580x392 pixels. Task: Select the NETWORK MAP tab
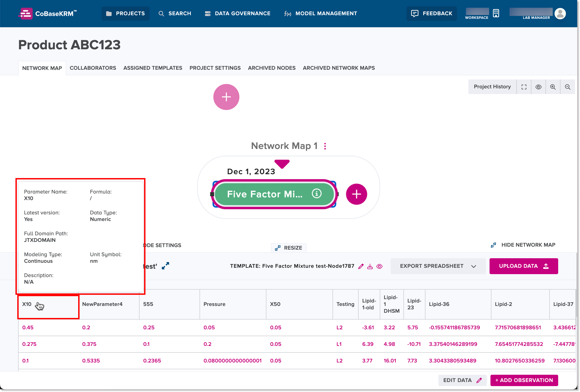point(42,68)
